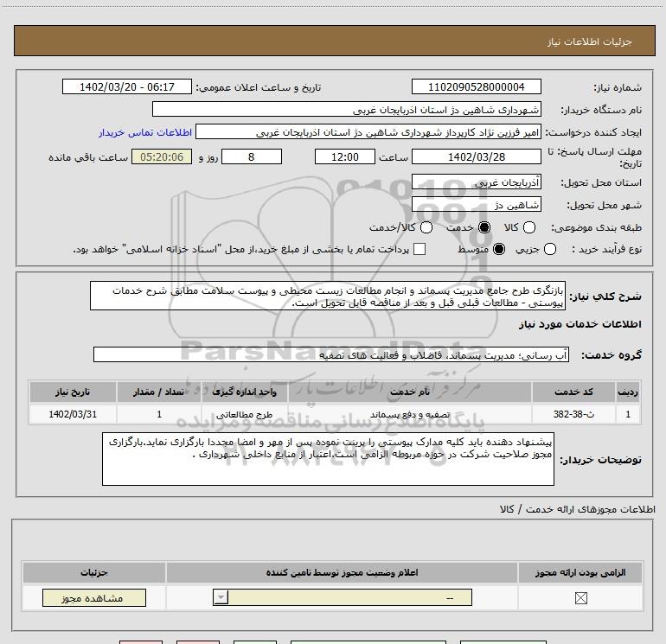This screenshot has height=644, width=666.
Task: Click the service group field
Action: [331, 354]
